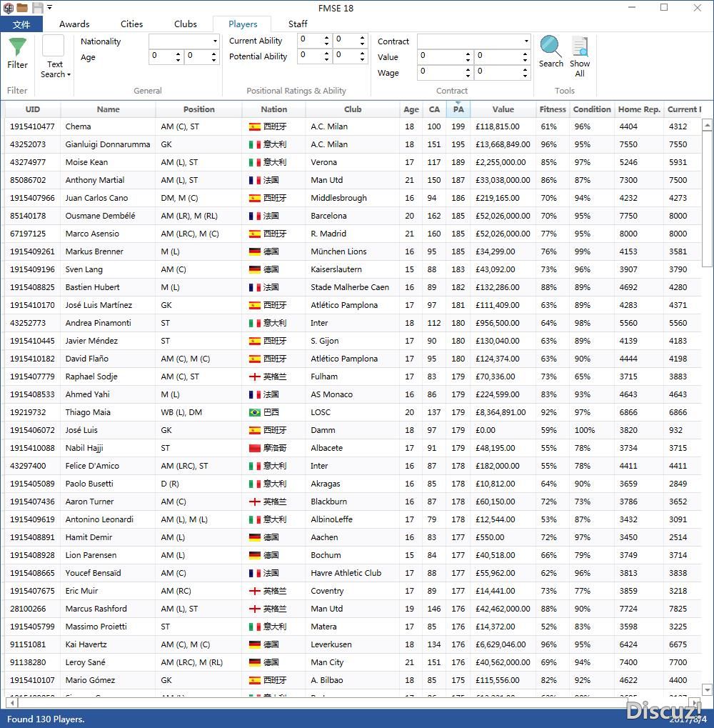Click the Morocco flag in Nabil Hajji's row
Image resolution: width=714 pixels, height=728 pixels.
click(x=255, y=448)
